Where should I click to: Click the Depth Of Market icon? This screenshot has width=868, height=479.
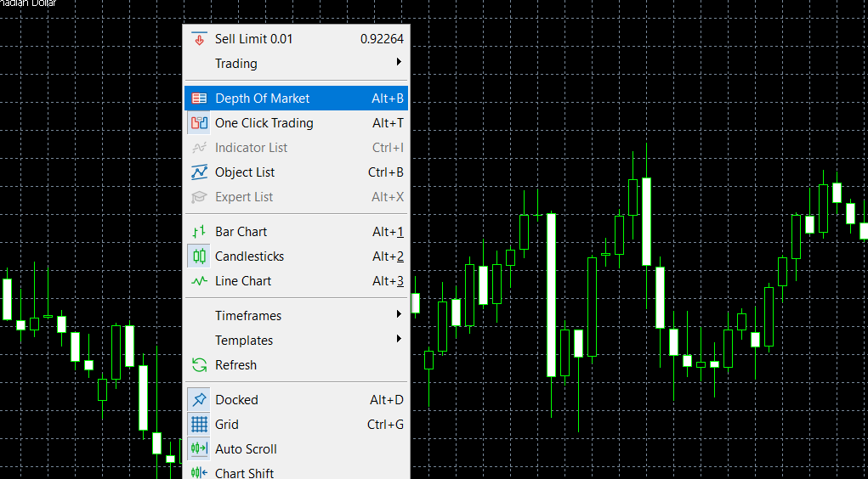click(199, 99)
